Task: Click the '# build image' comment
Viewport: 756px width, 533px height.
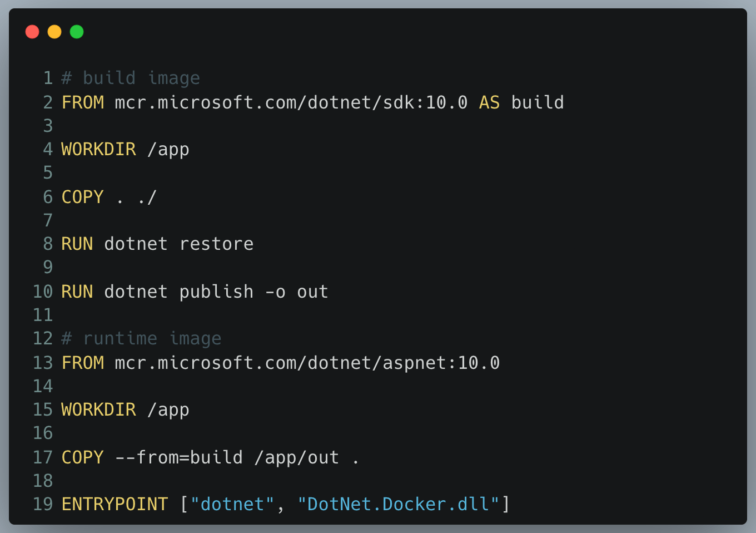Action: tap(130, 78)
